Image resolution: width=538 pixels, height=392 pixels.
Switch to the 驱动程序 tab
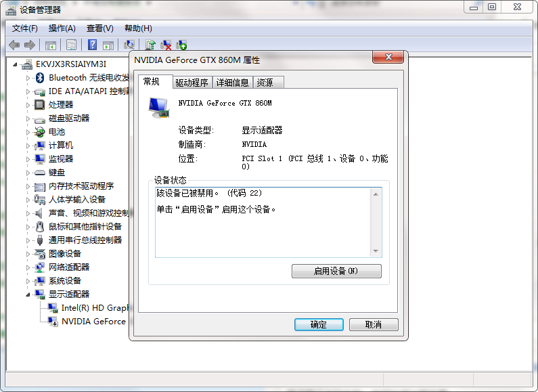[192, 83]
